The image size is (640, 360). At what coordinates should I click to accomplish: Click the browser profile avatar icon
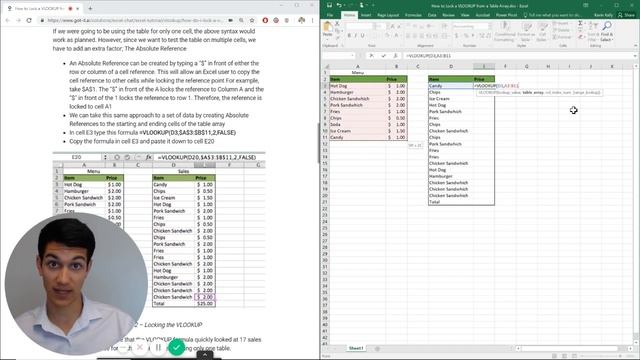(302, 20)
